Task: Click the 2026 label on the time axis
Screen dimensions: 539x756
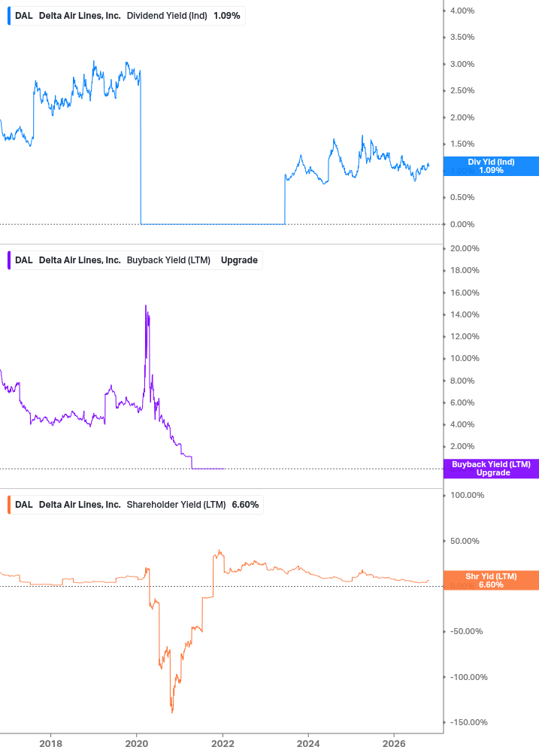Action: coord(394,744)
